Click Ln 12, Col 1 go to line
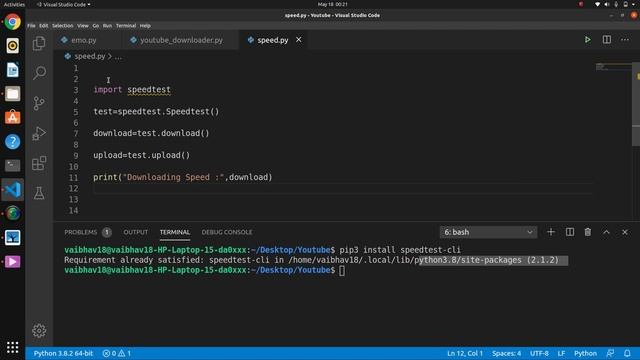 click(465, 353)
